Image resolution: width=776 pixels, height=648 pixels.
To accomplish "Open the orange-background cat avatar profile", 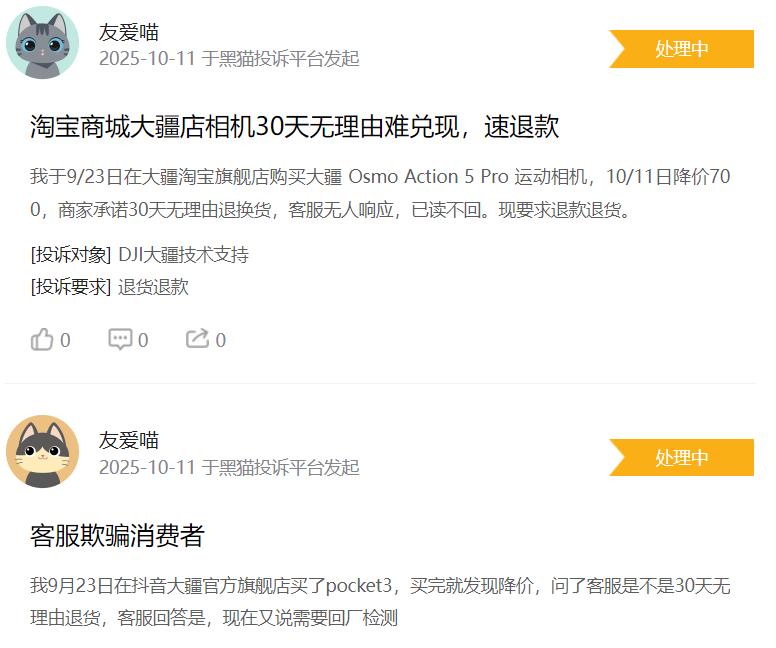I will [x=43, y=451].
